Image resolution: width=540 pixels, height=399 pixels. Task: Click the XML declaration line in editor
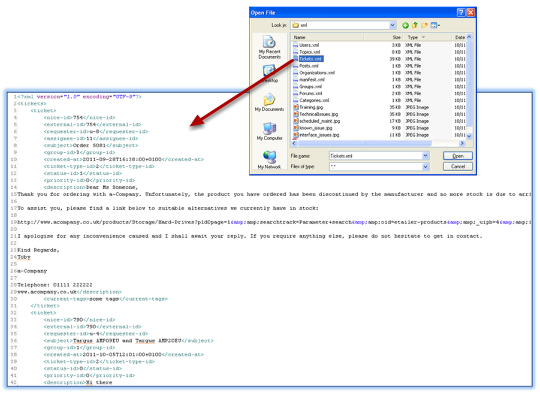pos(79,97)
